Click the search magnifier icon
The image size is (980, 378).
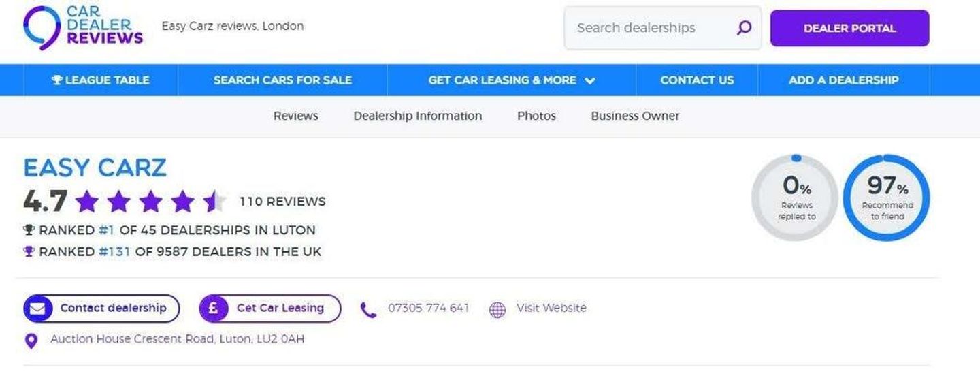(745, 28)
